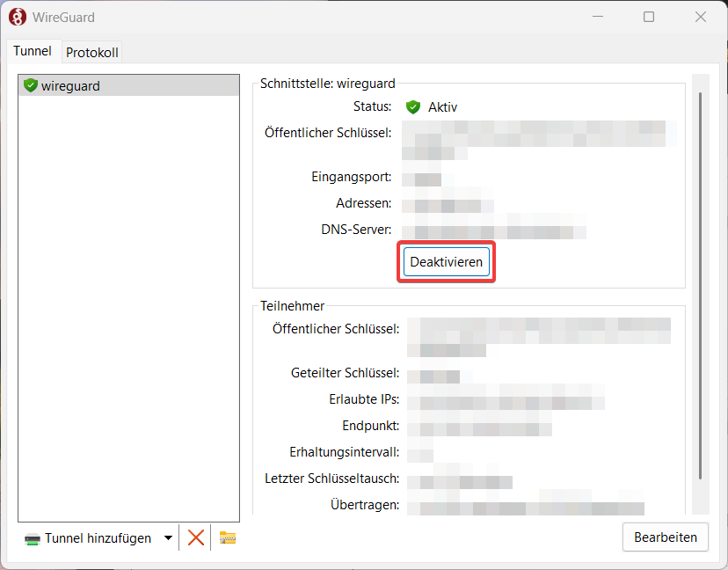Viewport: 728px width, 570px height.
Task: Maximize the WireGuard window
Action: tap(649, 18)
